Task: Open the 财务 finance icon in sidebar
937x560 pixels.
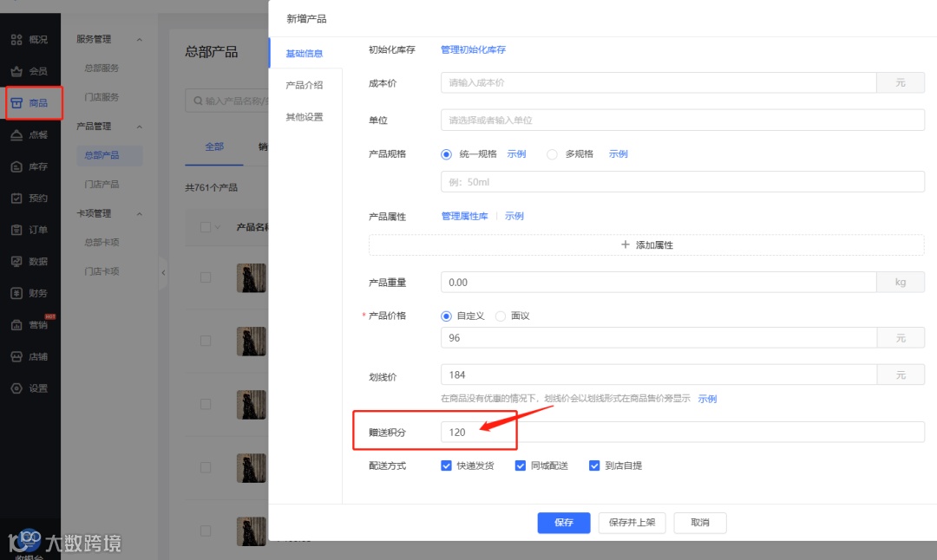Action: (16, 293)
